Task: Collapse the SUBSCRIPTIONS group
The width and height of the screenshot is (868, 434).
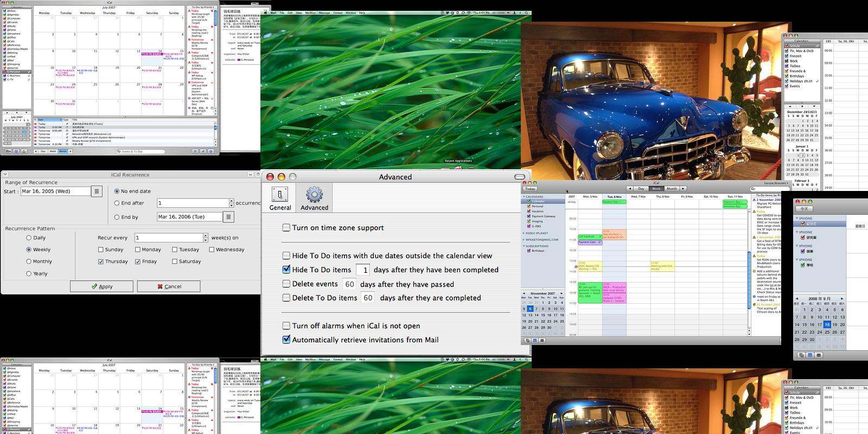Action: click(x=524, y=246)
